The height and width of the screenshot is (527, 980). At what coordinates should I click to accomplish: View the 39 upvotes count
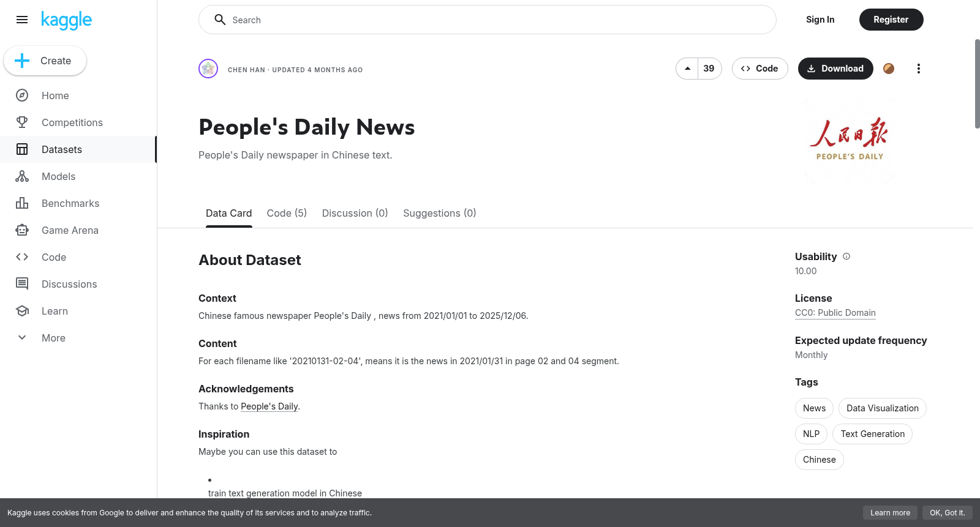pos(709,69)
